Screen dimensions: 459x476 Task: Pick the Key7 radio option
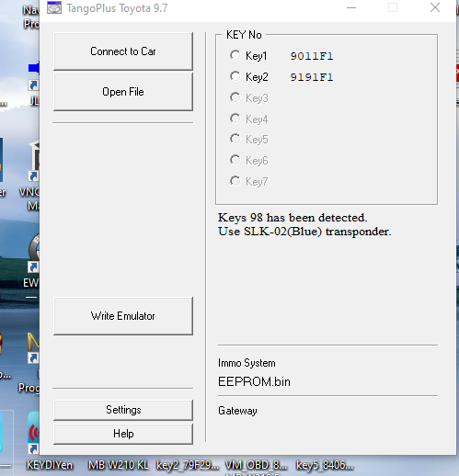pos(235,181)
